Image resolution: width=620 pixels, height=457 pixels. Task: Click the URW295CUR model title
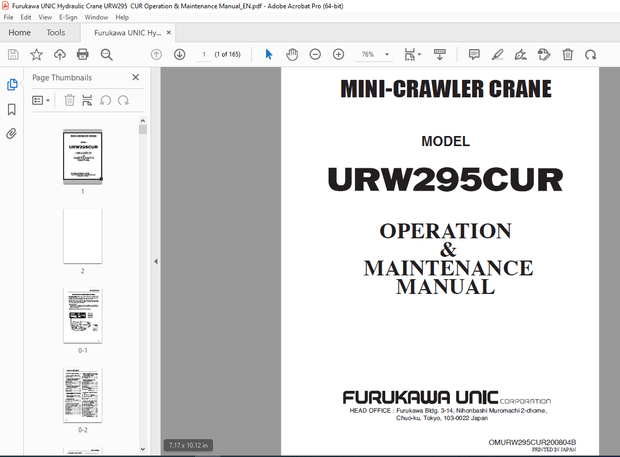click(445, 179)
